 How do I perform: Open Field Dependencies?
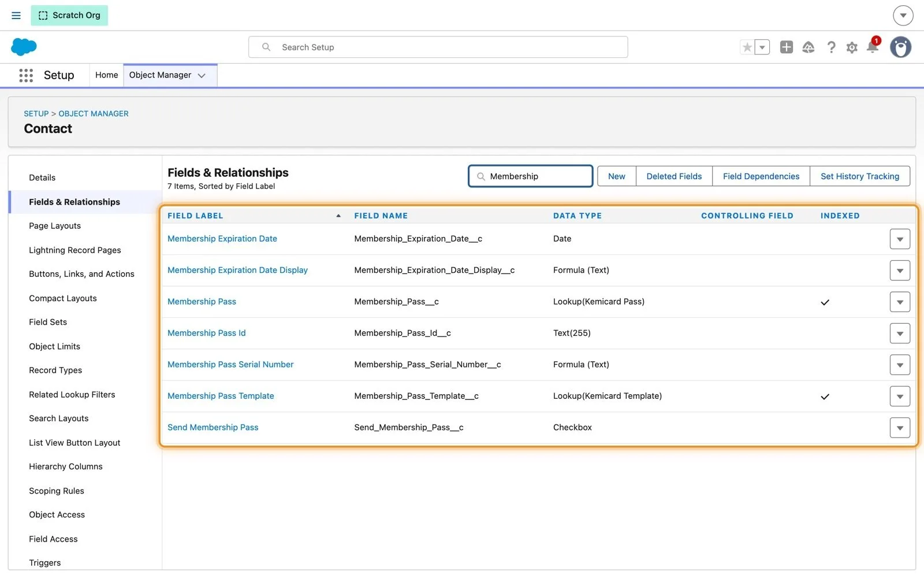(761, 176)
